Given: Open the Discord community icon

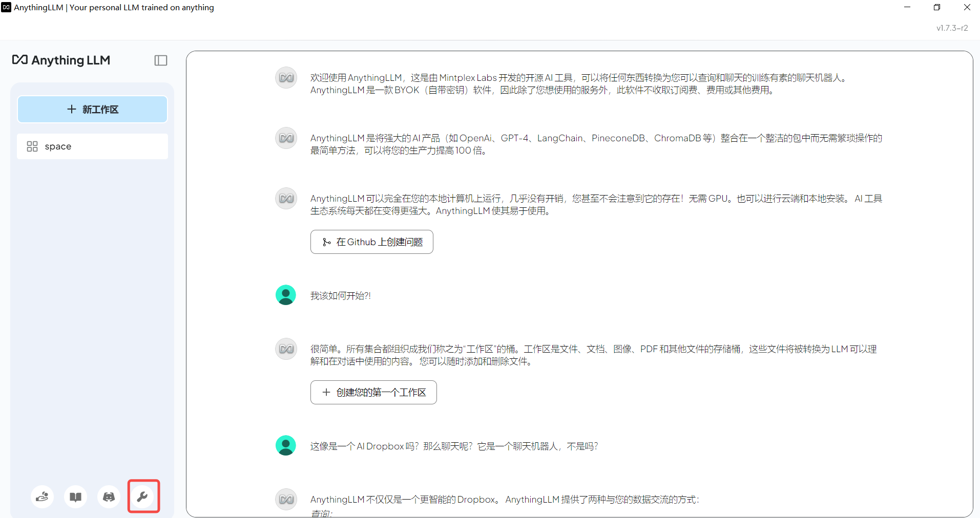Looking at the screenshot, I should (109, 497).
